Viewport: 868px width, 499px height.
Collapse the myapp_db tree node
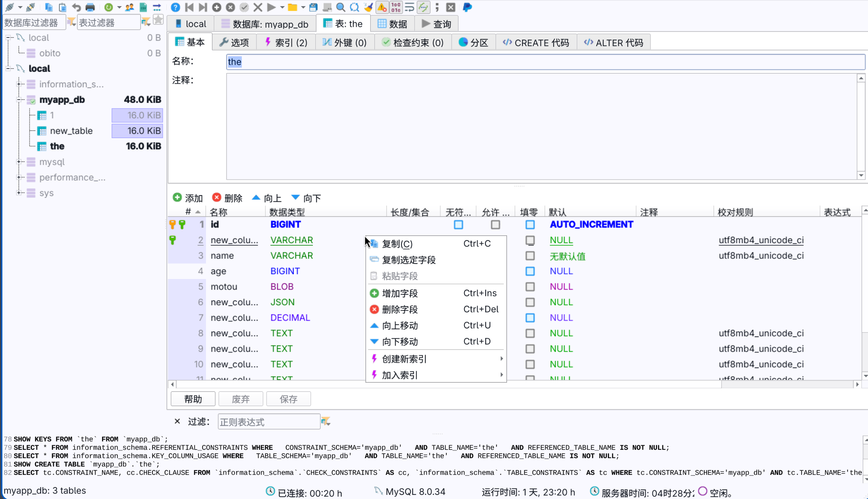coord(19,100)
